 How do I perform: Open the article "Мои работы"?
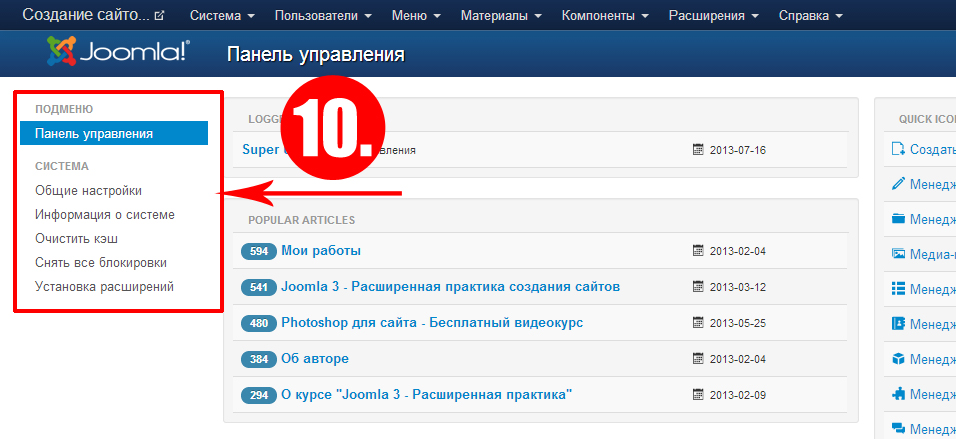click(x=320, y=251)
